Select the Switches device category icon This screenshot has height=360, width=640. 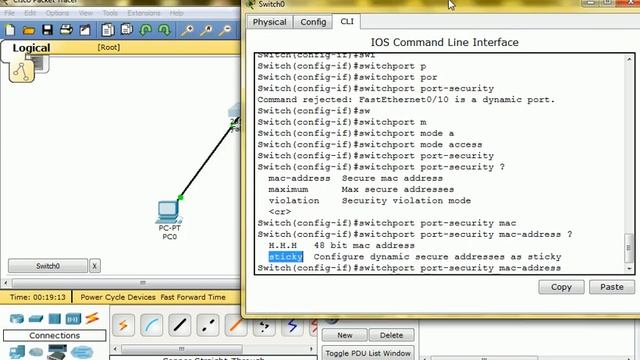[x=36, y=319]
